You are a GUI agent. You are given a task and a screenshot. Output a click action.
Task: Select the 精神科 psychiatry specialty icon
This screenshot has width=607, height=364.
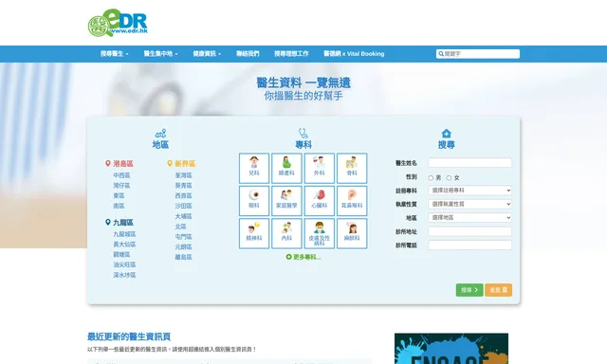pos(254,233)
